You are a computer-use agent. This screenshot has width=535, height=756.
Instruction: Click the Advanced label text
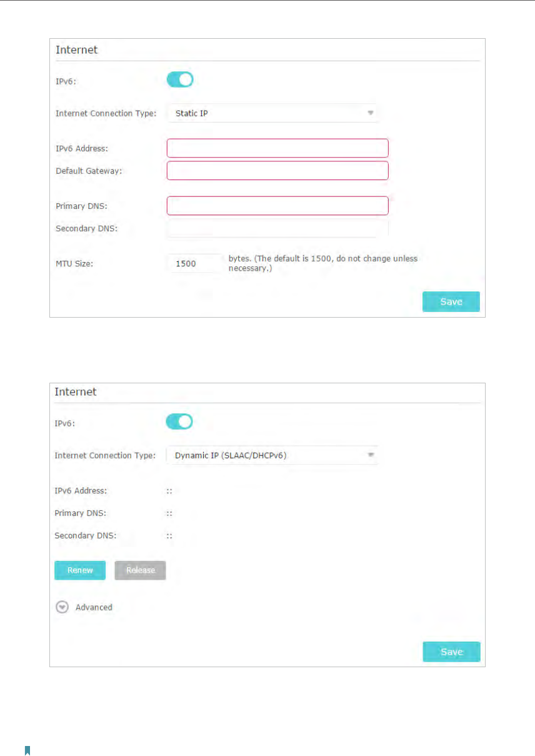[94, 607]
